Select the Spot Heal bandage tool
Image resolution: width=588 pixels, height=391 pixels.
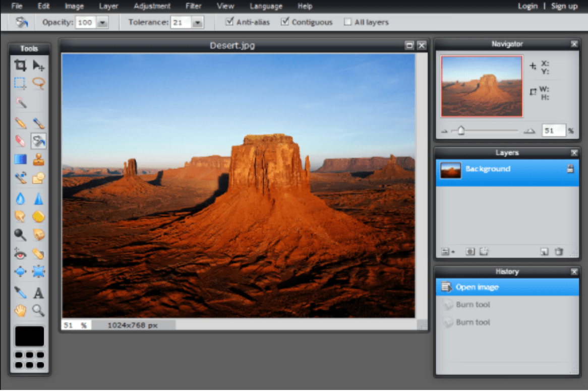(38, 254)
